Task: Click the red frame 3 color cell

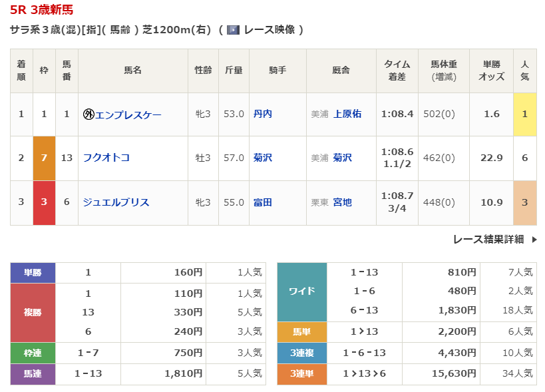Action: coord(44,202)
